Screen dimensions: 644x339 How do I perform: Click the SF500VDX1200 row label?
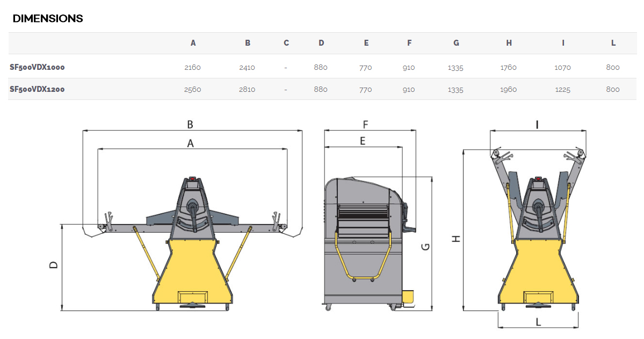(37, 89)
